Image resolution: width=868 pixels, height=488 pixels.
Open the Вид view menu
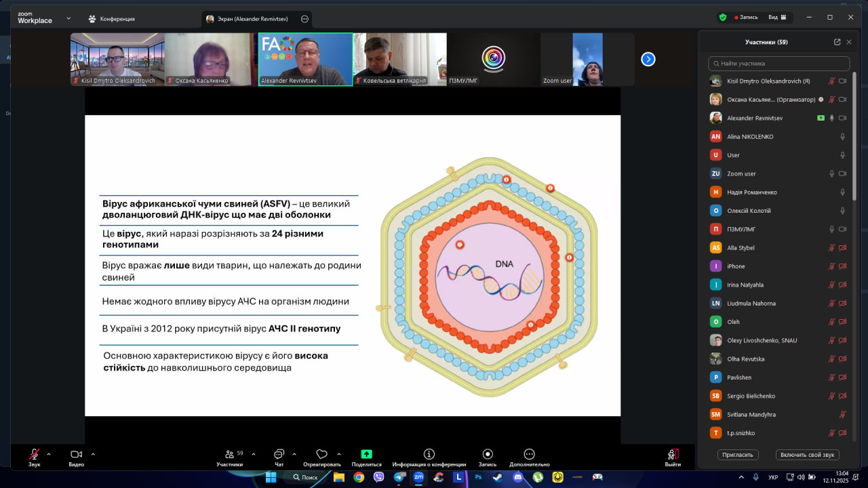[776, 17]
